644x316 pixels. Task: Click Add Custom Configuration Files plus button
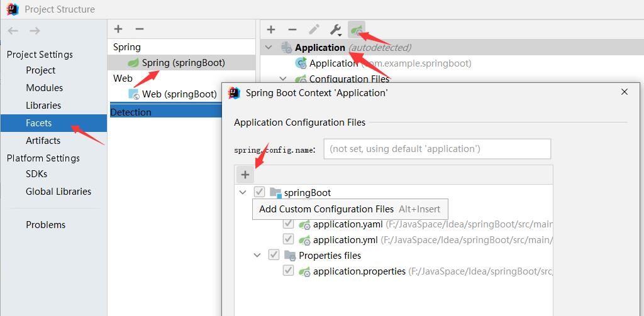(x=245, y=175)
